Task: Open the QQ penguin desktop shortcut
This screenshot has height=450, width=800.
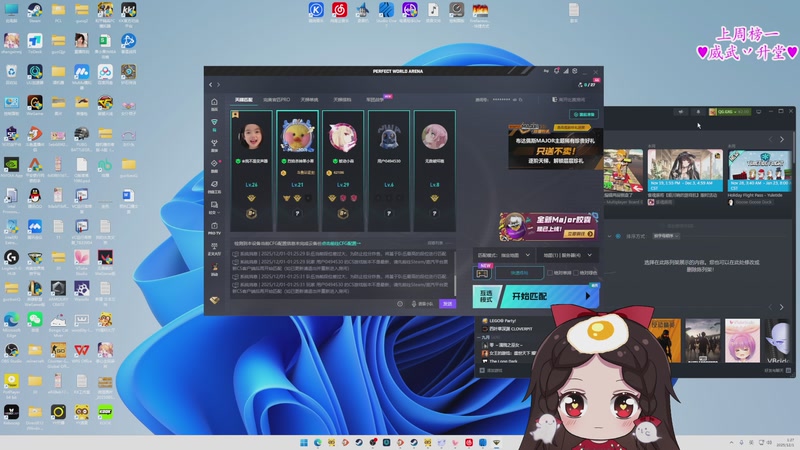Action: (35, 198)
